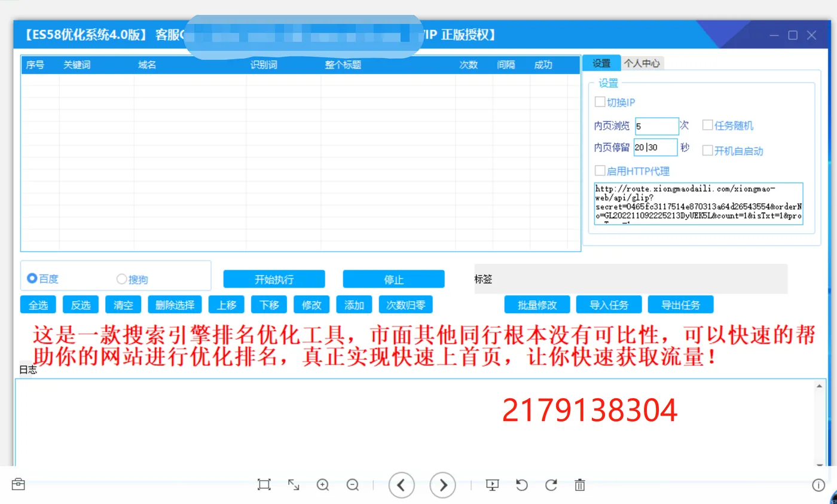The height and width of the screenshot is (504, 837).
Task: Minimize the ES58 window
Action: click(775, 35)
